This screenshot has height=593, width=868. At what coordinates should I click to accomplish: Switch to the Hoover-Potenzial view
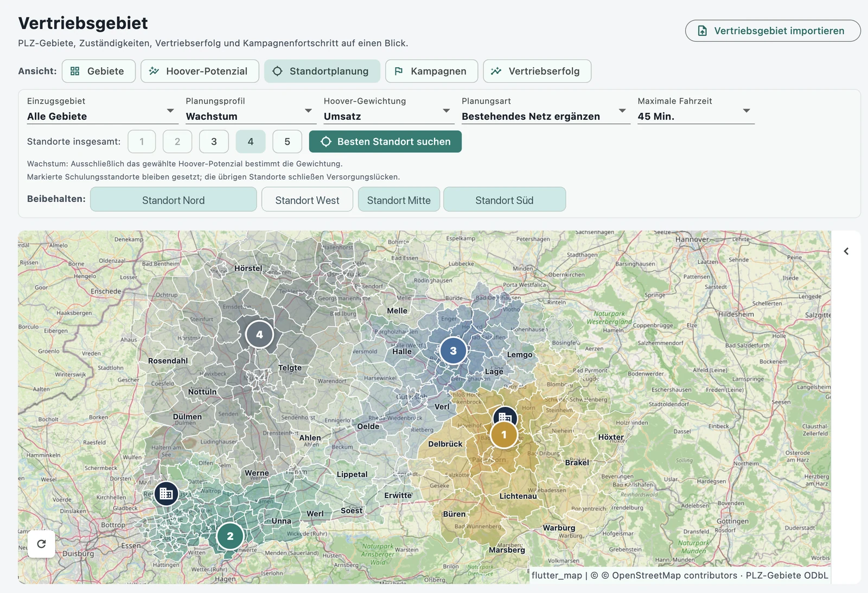click(200, 71)
